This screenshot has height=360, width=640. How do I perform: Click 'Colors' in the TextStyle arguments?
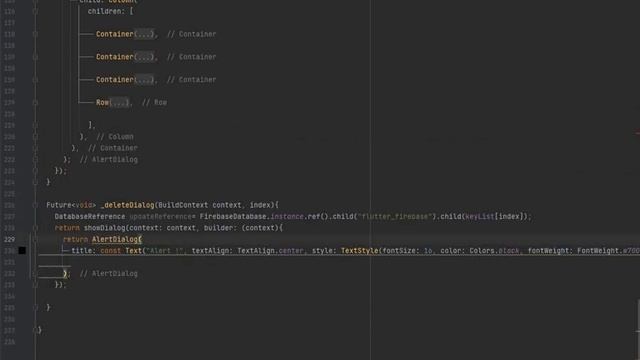(x=482, y=251)
